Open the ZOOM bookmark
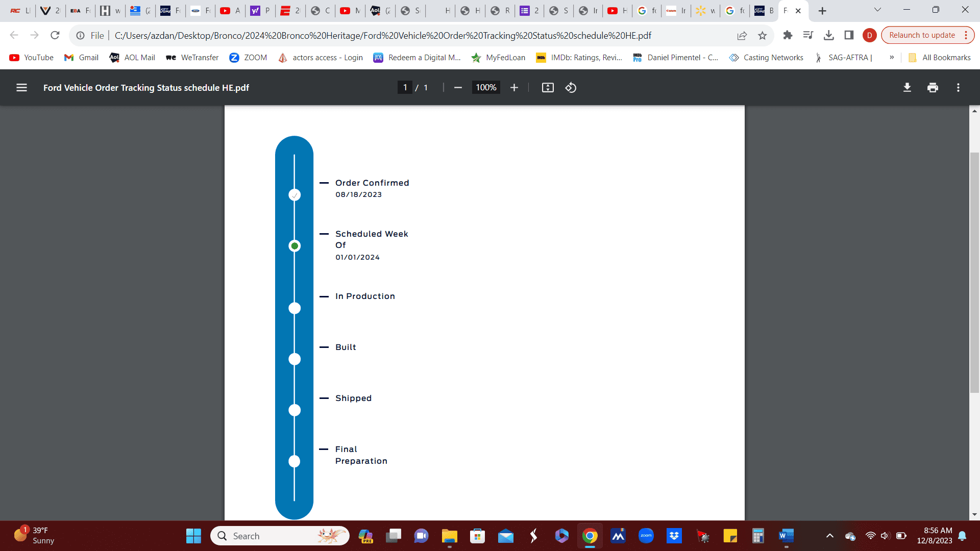The height and width of the screenshot is (551, 980). (x=248, y=58)
